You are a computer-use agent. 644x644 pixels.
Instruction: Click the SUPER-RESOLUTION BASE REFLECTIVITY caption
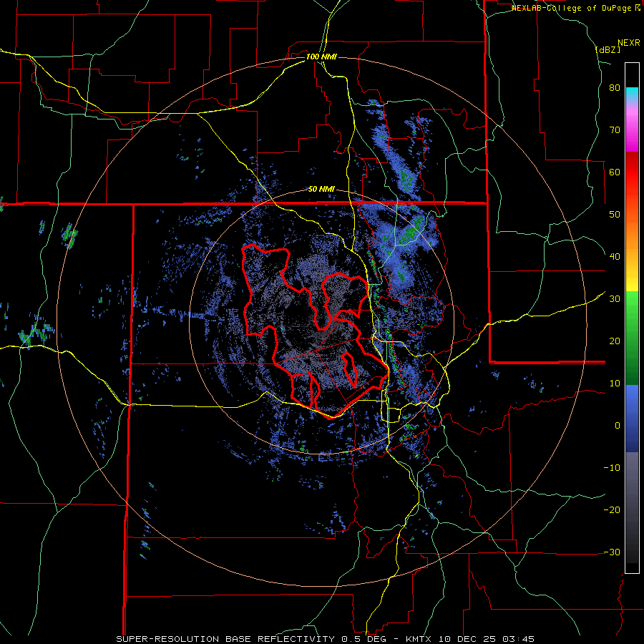coord(225,639)
